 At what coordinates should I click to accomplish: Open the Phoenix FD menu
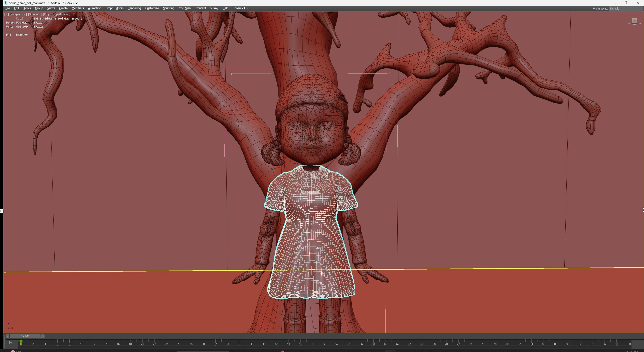point(240,8)
